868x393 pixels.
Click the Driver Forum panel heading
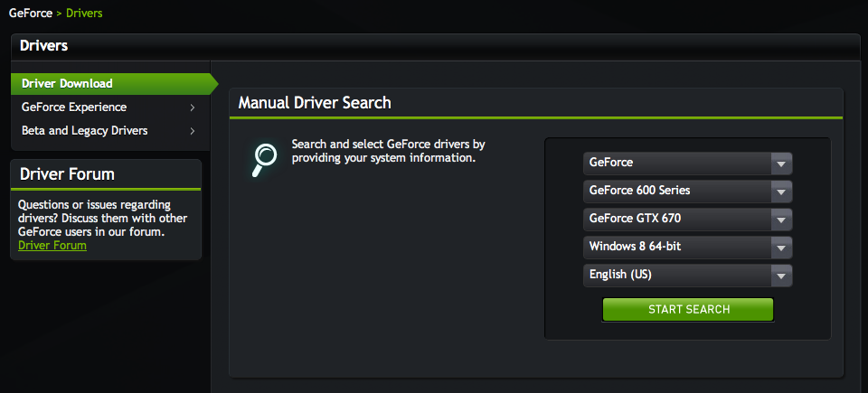(x=67, y=174)
